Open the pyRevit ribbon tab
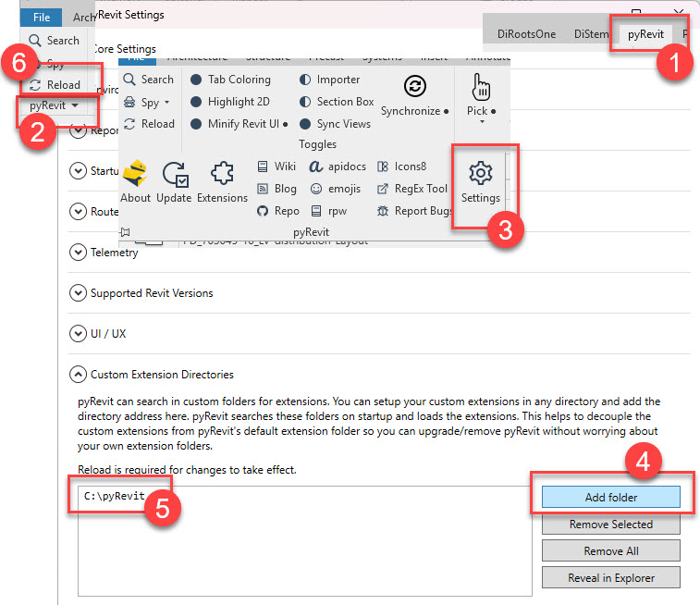 [x=645, y=34]
